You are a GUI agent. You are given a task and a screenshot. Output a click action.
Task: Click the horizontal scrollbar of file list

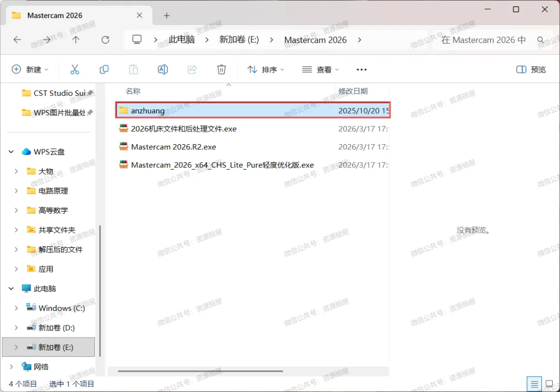pyautogui.click(x=200, y=371)
